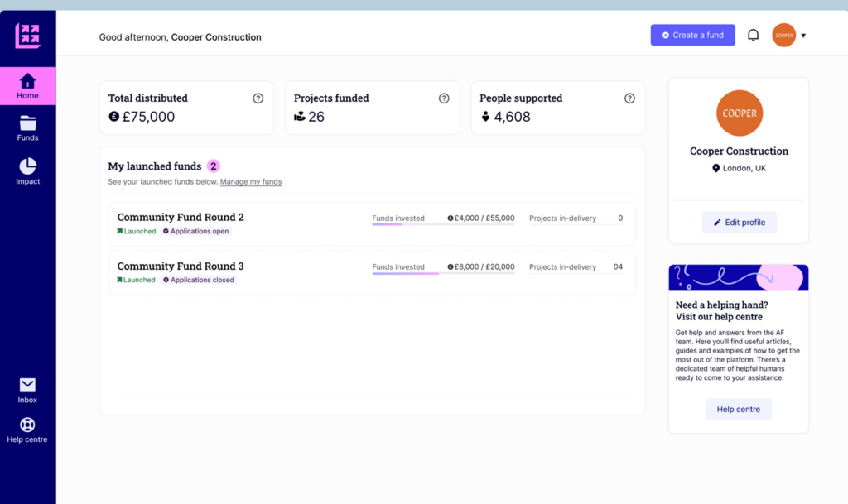Viewport: 848px width, 504px height.
Task: Click the Cooper avatar in header
Action: [x=783, y=35]
